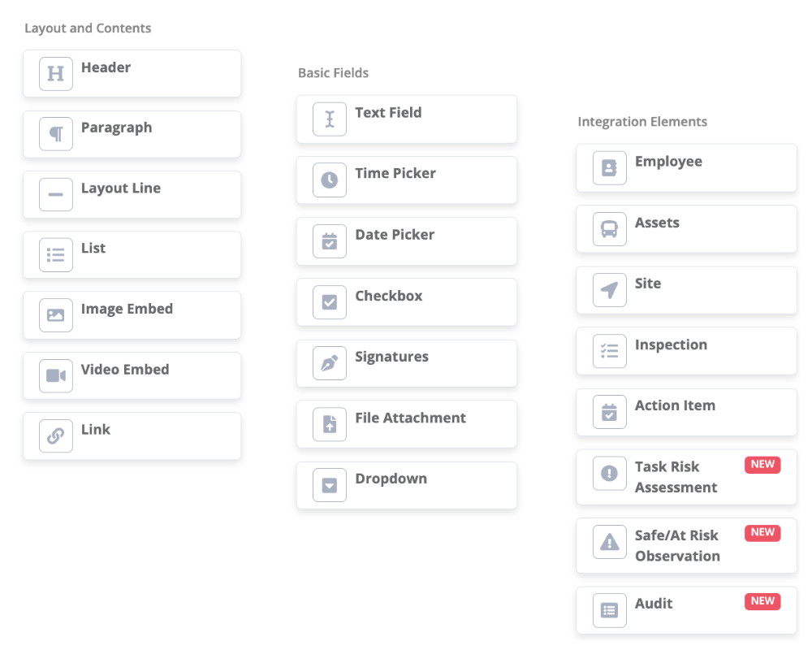Select the List bullet icon
This screenshot has width=812, height=650.
[55, 254]
